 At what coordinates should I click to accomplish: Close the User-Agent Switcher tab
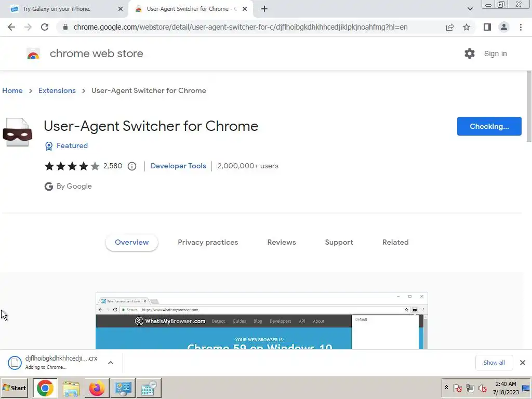(245, 9)
